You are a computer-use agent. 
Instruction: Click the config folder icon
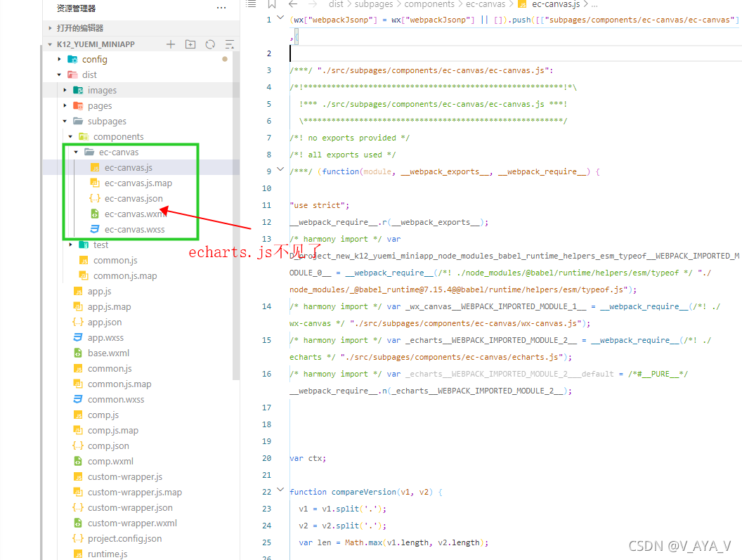pos(72,59)
